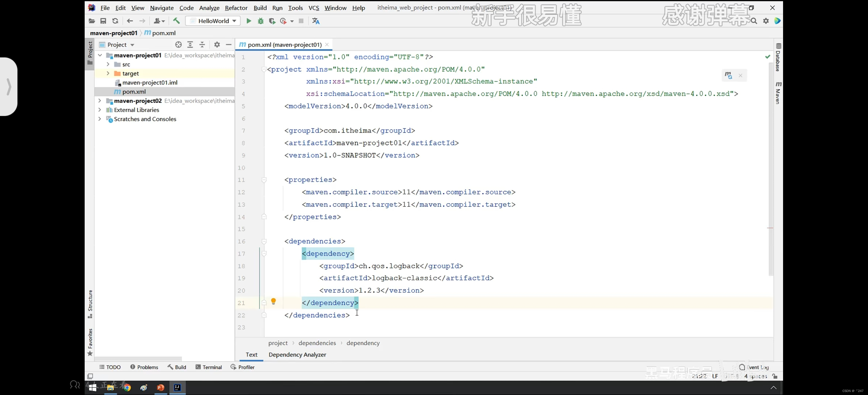This screenshot has height=395, width=868.
Task: Run HelloWorld with the green play icon
Action: pos(249,21)
